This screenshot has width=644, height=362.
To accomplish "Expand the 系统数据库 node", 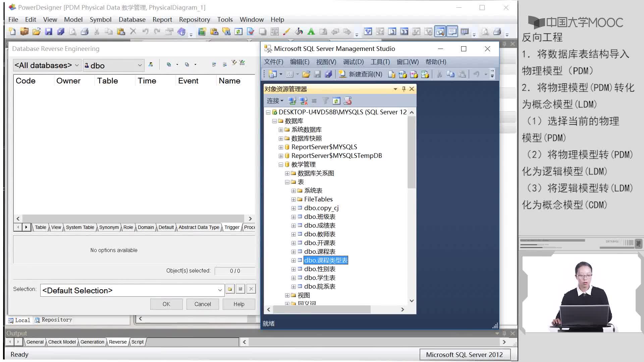I will [x=281, y=130].
